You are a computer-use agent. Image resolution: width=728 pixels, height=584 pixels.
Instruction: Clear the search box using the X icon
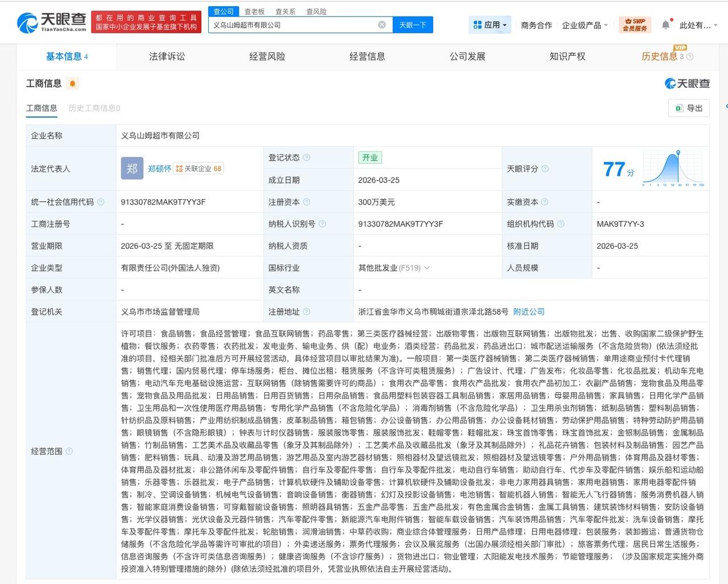(381, 24)
